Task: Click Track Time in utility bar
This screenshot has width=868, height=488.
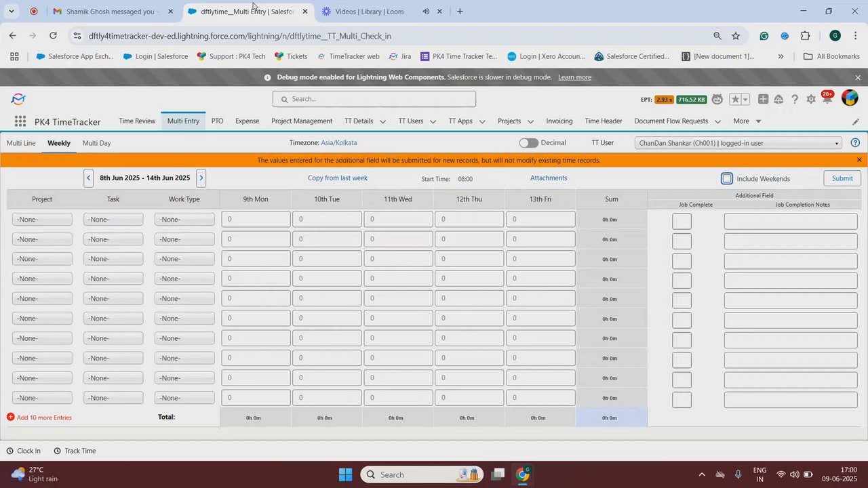Action: pyautogui.click(x=75, y=451)
